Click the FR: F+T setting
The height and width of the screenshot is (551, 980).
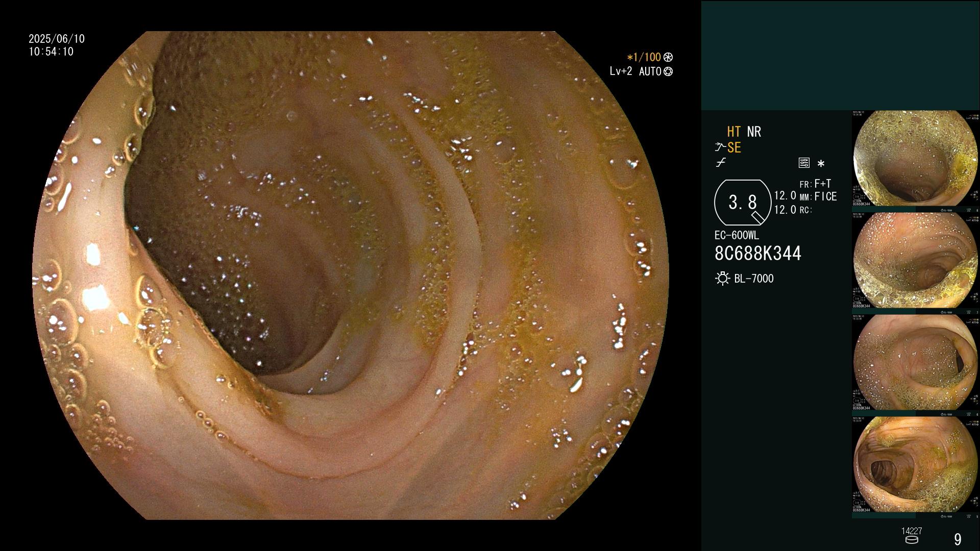(815, 184)
